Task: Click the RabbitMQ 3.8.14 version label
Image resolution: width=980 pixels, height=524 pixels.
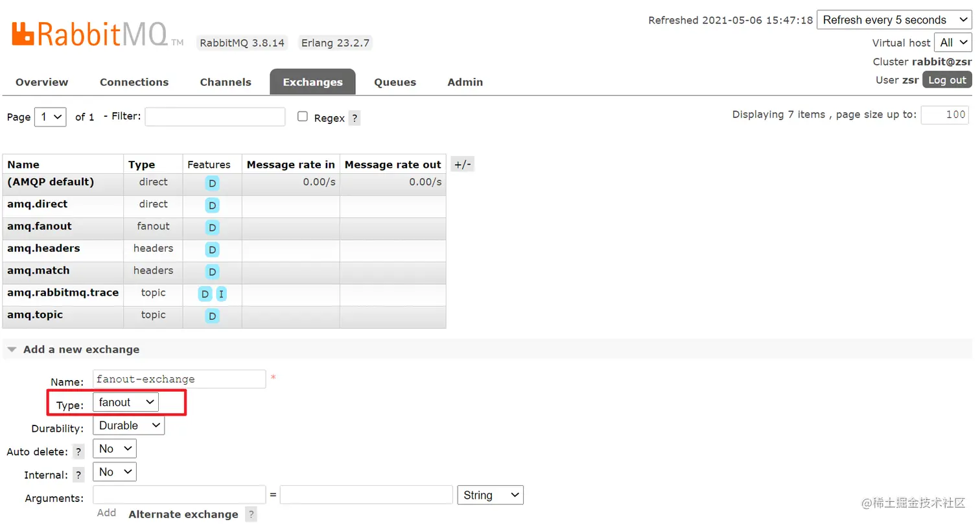Action: [x=242, y=43]
